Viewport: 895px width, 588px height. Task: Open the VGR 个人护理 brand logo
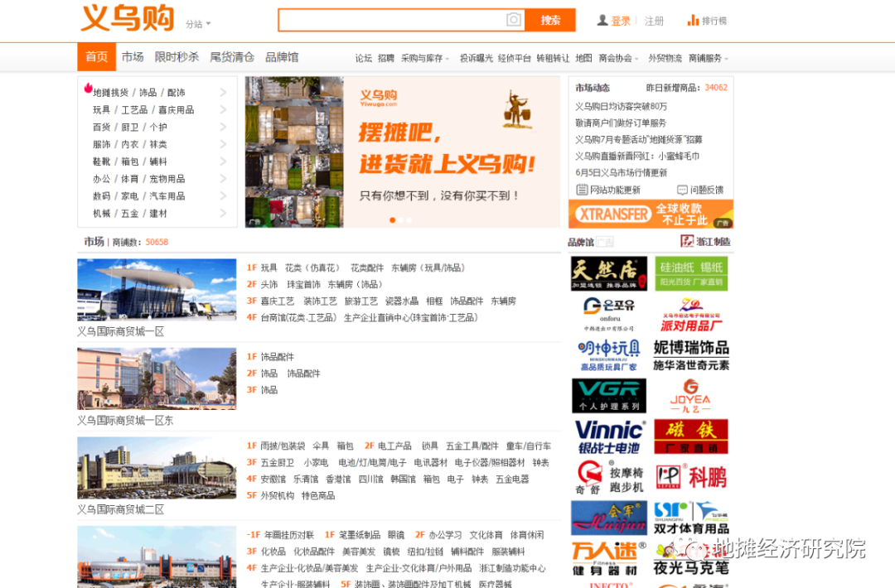tap(609, 396)
